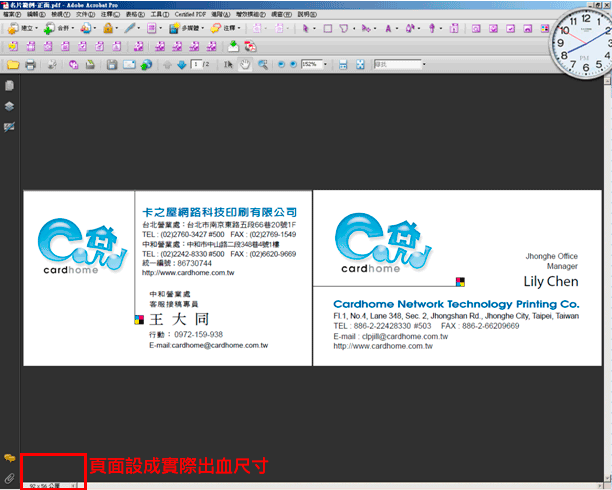612x490 pixels.
Task: Click the fit-page arrows icon
Action: (x=360, y=65)
